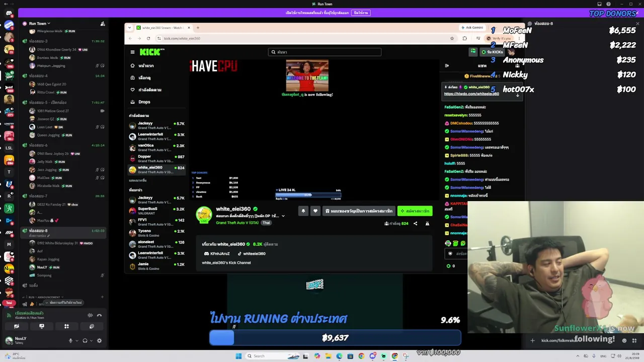Disconnect from the Discord voice call
Screen dimensions: 644x362
(99, 315)
